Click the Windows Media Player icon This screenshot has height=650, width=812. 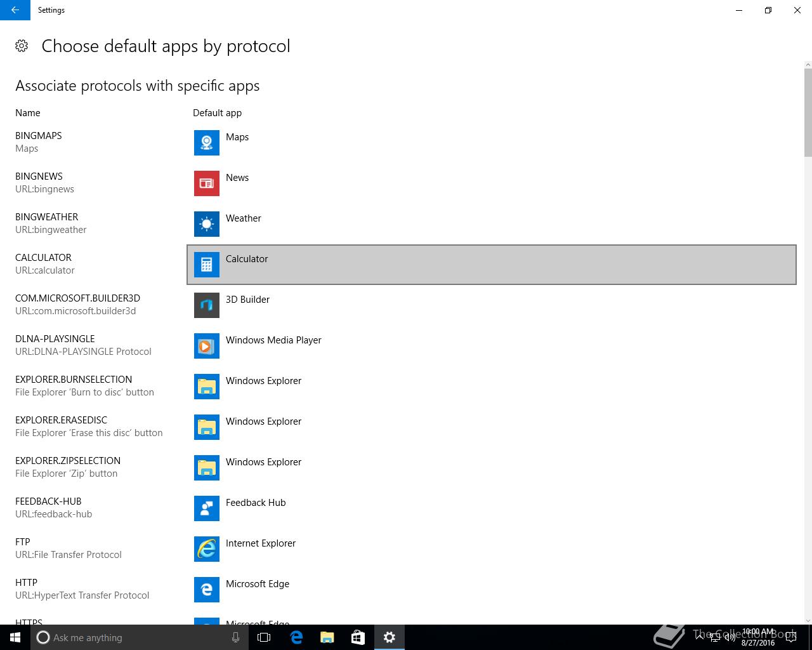click(207, 346)
